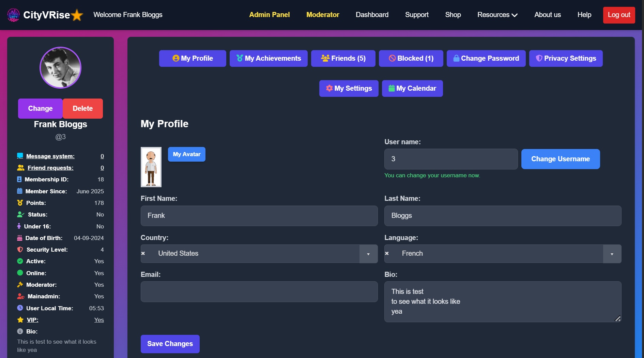Click the Change Username button
Viewport: 644px width, 358px height.
[560, 159]
